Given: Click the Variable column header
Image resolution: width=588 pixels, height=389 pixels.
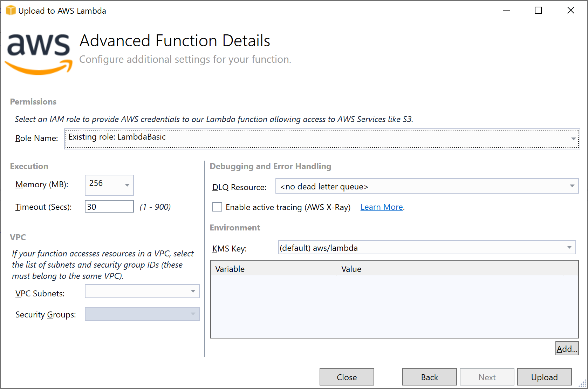Looking at the screenshot, I should [274, 269].
